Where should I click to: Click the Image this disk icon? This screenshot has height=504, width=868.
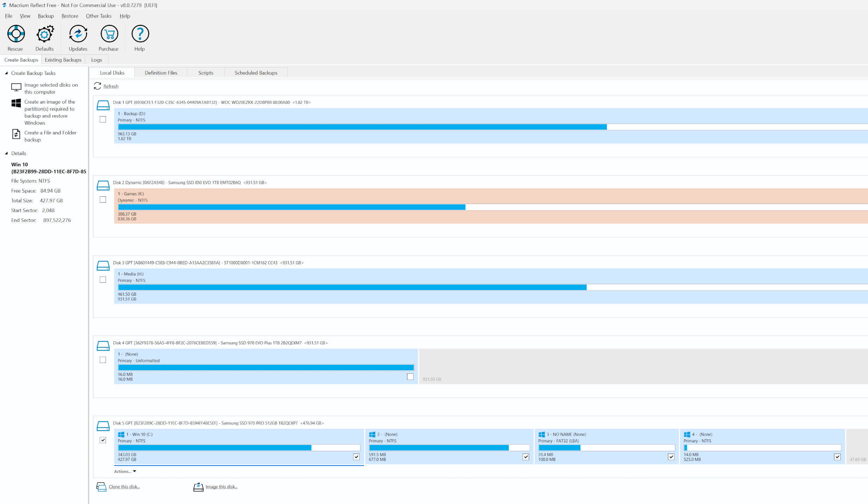click(198, 487)
